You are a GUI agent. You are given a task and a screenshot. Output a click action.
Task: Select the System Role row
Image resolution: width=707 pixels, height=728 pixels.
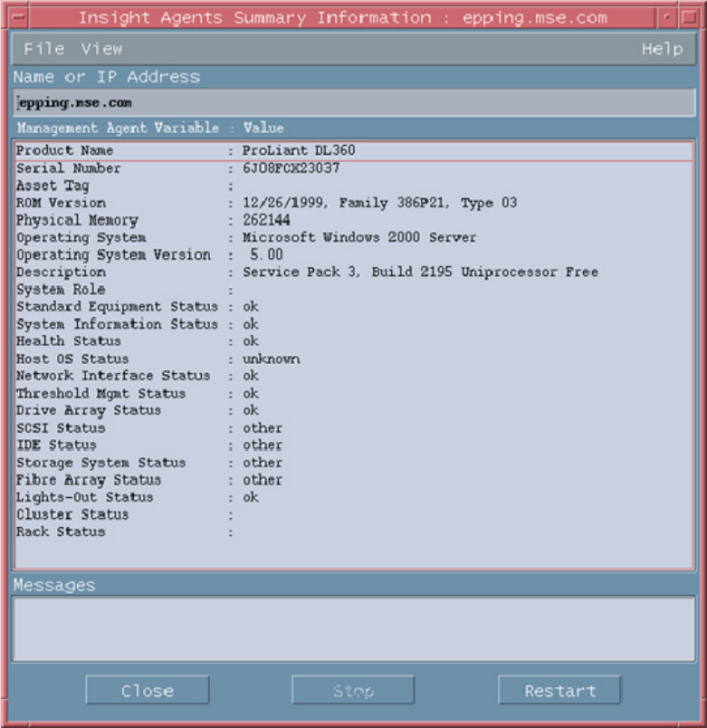(x=354, y=289)
